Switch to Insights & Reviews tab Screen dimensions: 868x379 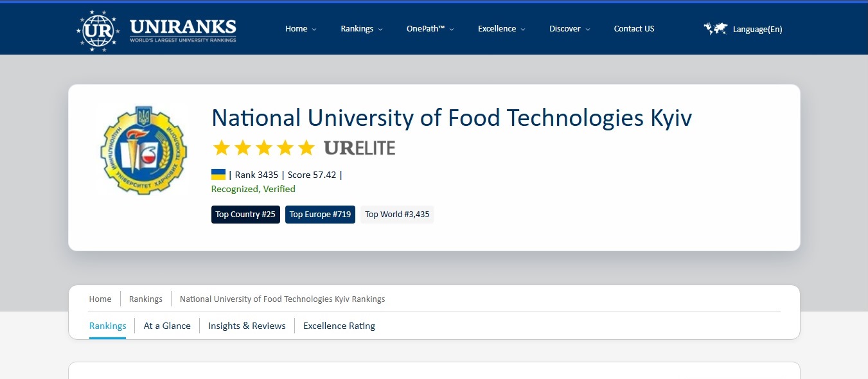pyautogui.click(x=247, y=326)
